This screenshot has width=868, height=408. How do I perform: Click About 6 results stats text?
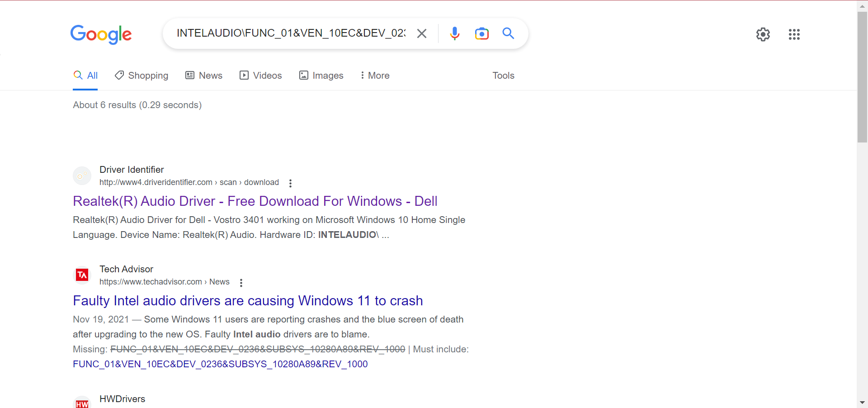pyautogui.click(x=137, y=105)
